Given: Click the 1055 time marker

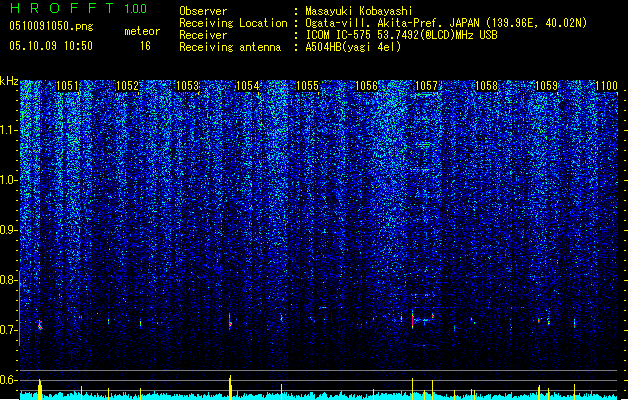Looking at the screenshot, I should click(307, 86).
